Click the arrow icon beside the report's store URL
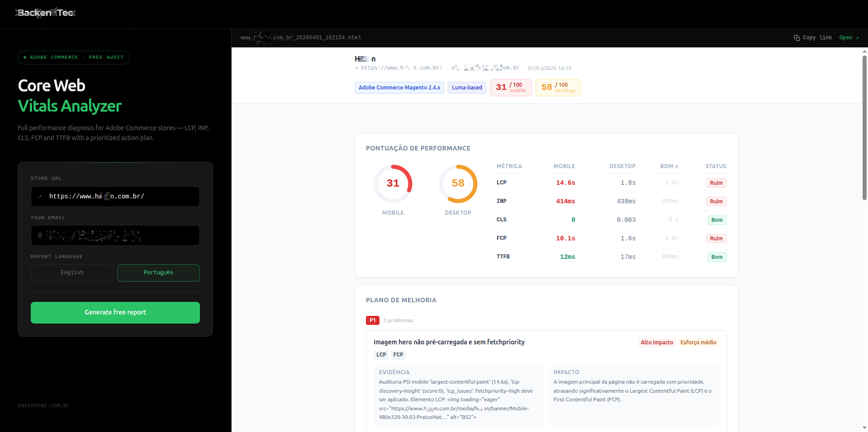 357,68
